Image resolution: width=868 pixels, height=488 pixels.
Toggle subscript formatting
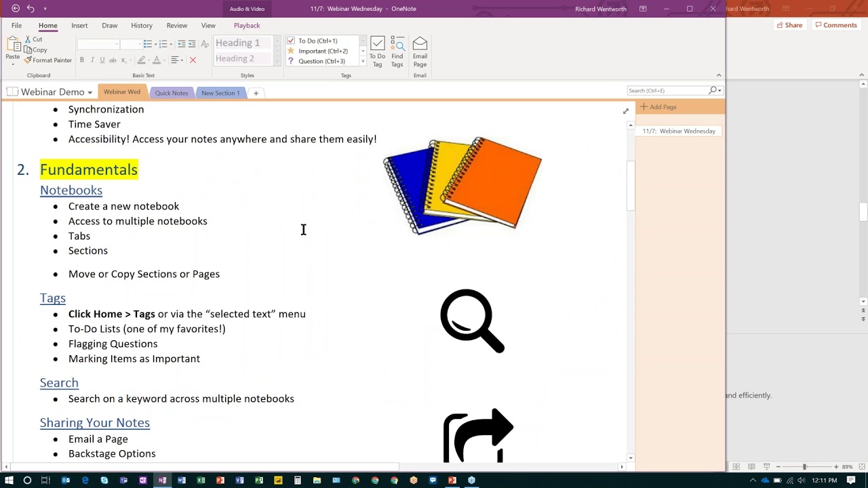click(x=123, y=60)
